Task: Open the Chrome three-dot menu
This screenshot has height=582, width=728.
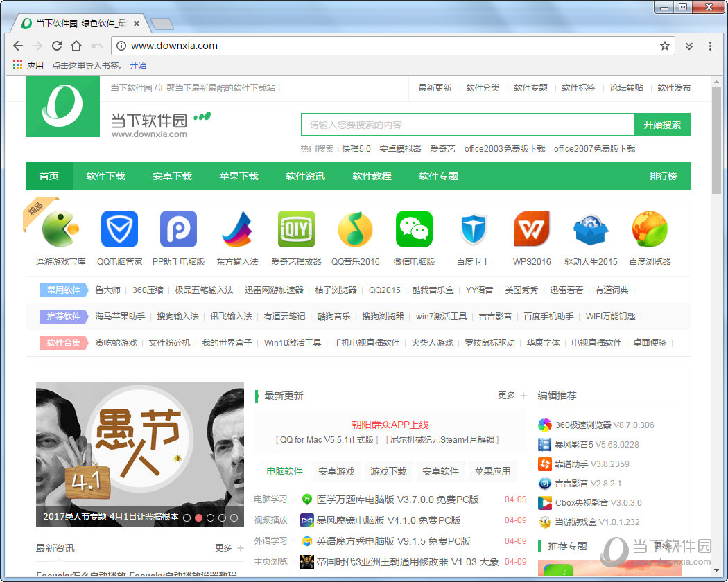Action: 710,46
